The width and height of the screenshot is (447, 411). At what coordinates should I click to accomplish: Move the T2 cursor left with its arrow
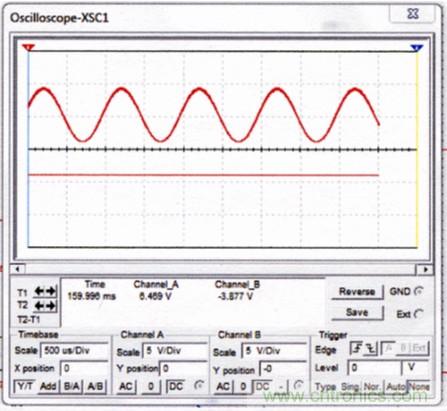[39, 306]
